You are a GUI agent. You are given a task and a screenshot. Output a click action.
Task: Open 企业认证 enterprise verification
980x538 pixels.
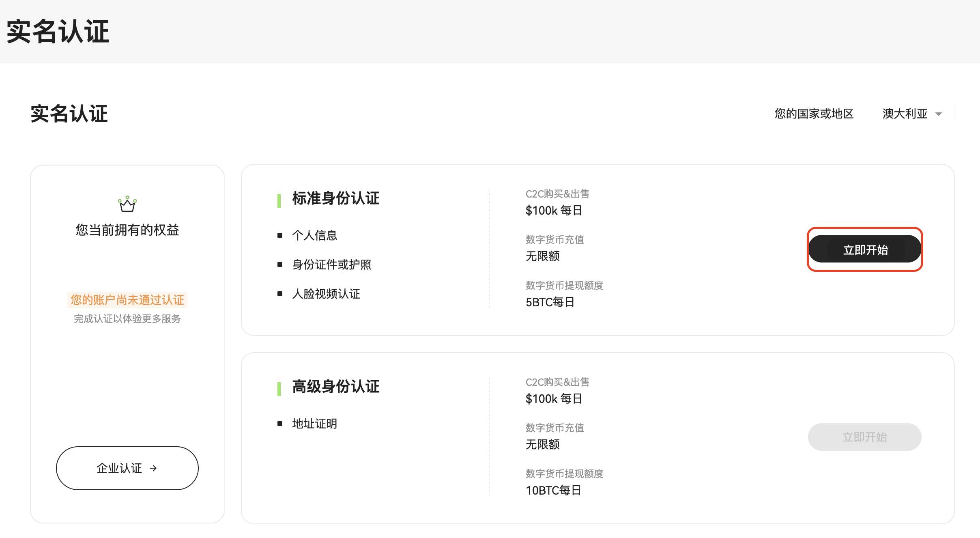(127, 468)
